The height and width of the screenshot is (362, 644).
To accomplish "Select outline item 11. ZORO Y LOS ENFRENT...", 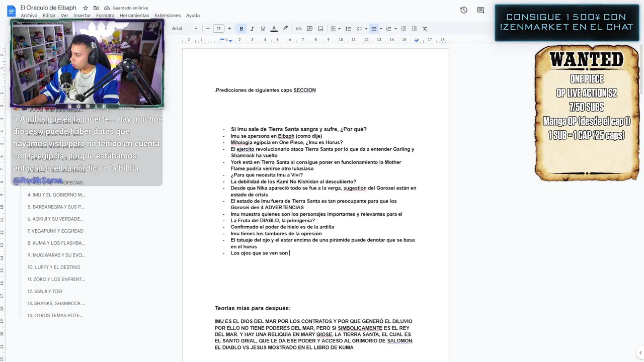I will click(x=56, y=279).
